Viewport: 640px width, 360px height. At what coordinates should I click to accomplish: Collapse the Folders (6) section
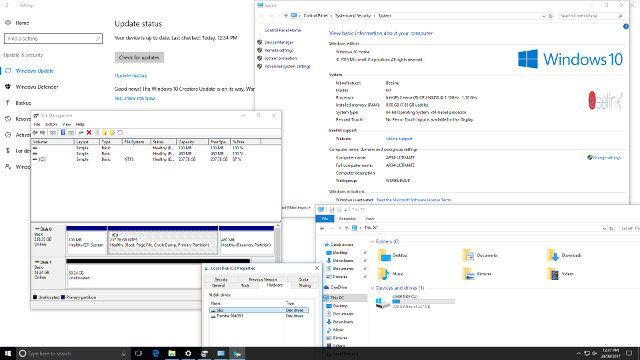coord(373,242)
